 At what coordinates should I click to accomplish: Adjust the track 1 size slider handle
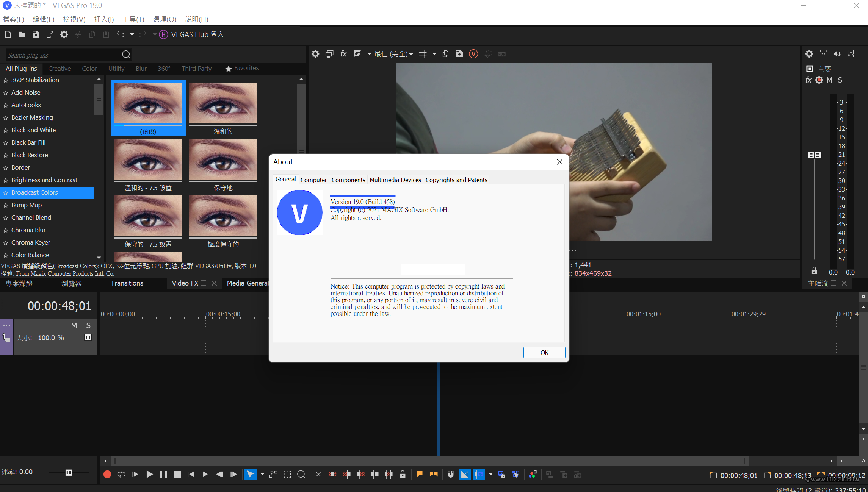click(x=88, y=337)
